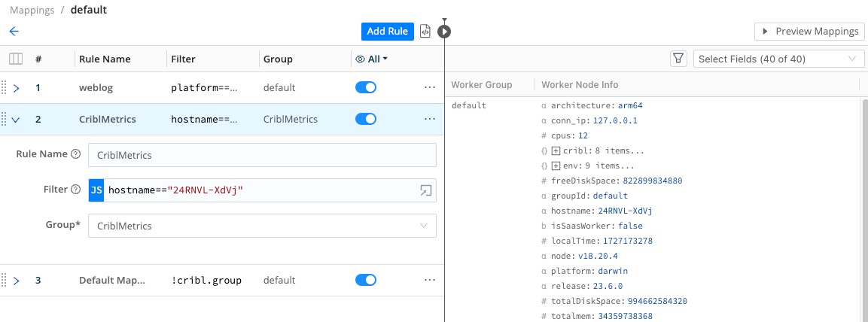Click the groupId default value
Screen dimensions: 868x322
click(x=610, y=196)
